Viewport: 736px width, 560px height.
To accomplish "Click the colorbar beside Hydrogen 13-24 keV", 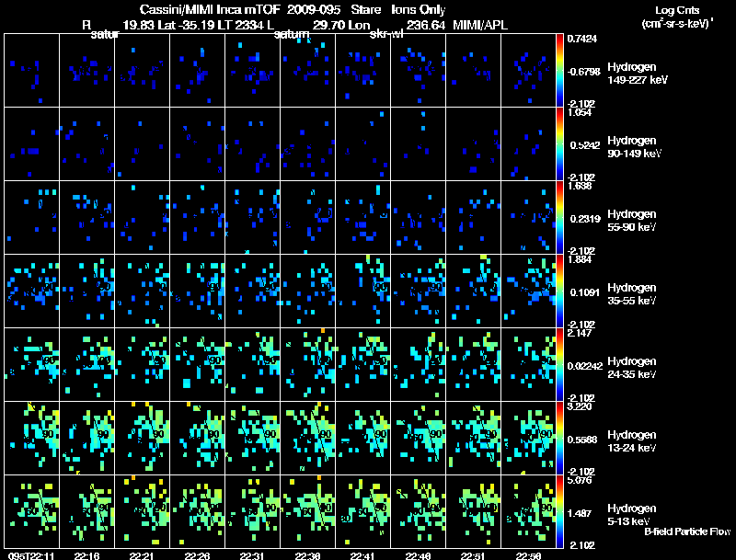I will [x=559, y=438].
